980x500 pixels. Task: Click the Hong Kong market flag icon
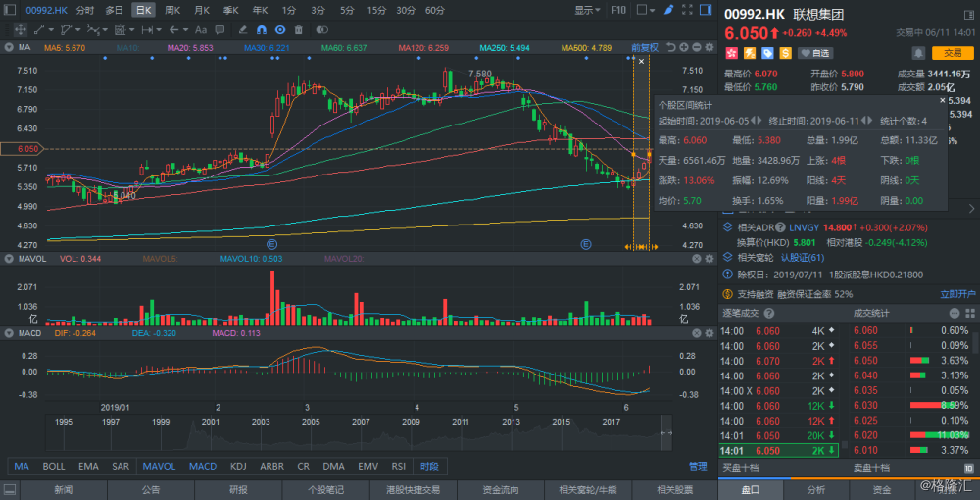coord(731,53)
